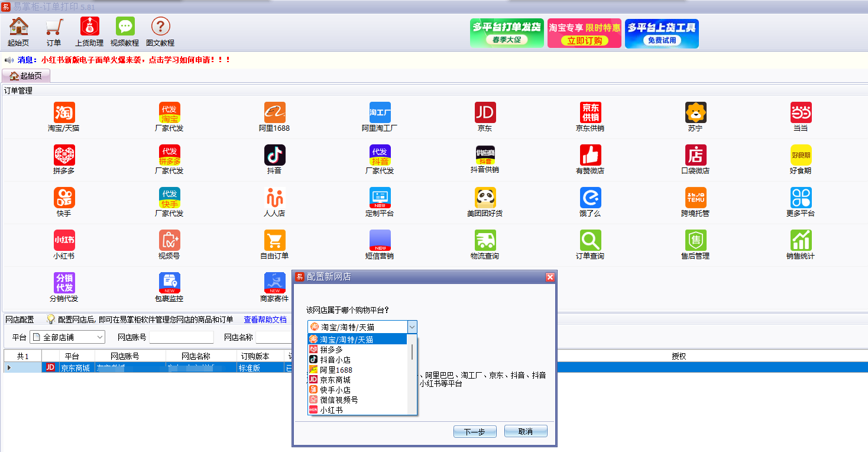
Task: Open 抖音 厂家代发 icon
Action: pyautogui.click(x=380, y=155)
